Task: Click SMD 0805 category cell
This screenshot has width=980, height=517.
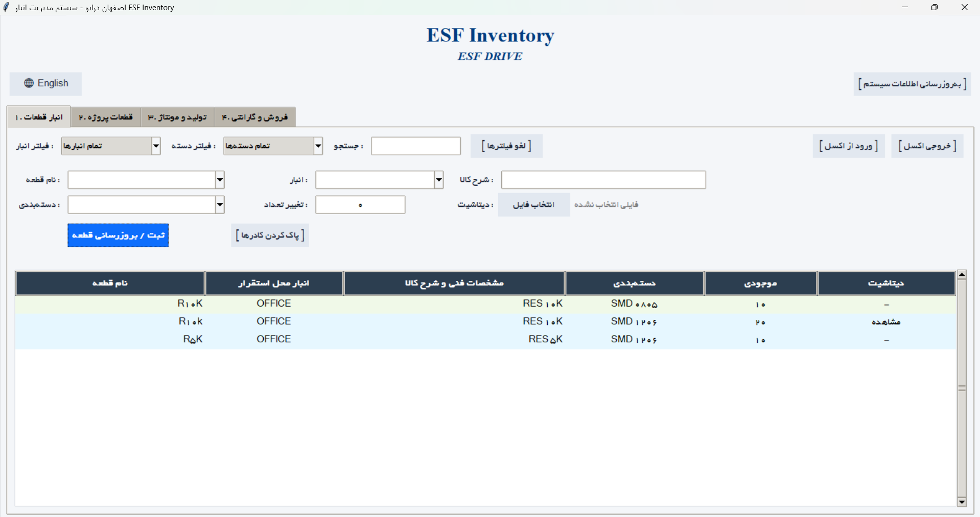Action: tap(634, 304)
